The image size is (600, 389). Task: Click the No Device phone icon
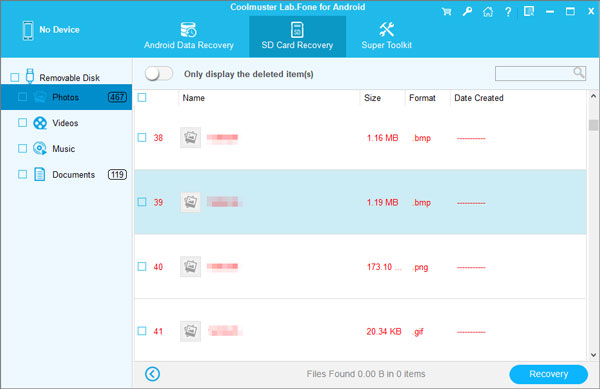click(28, 30)
